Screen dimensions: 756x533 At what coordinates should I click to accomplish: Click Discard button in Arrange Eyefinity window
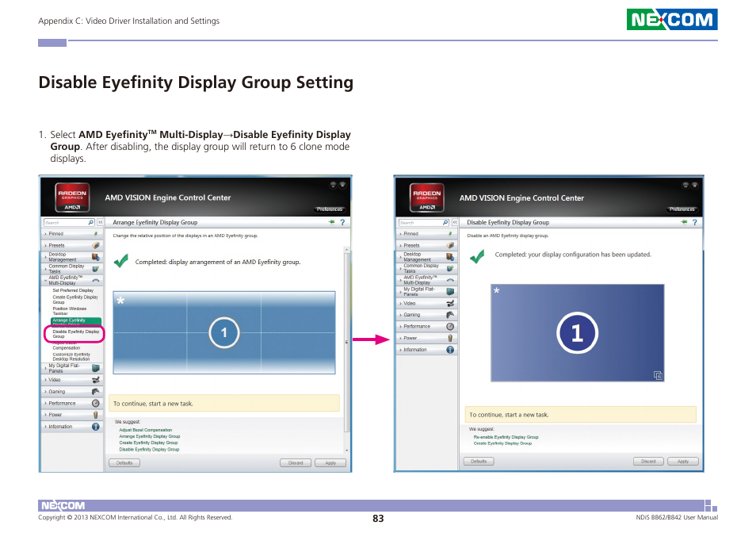(x=296, y=462)
